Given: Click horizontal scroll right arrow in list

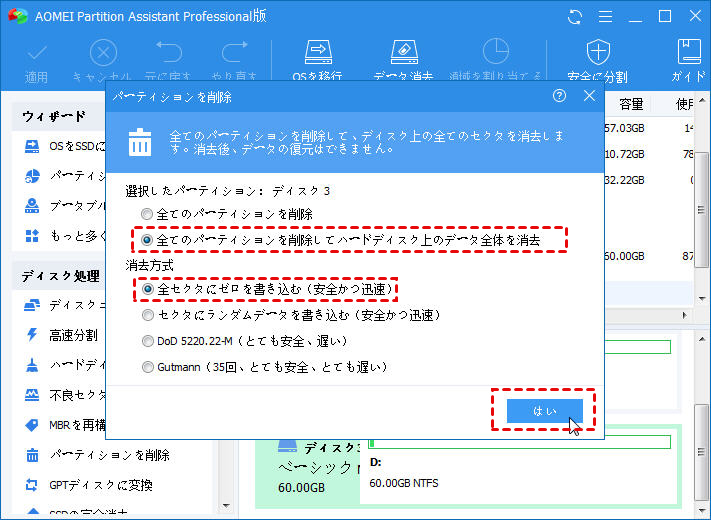Looking at the screenshot, I should [684, 315].
